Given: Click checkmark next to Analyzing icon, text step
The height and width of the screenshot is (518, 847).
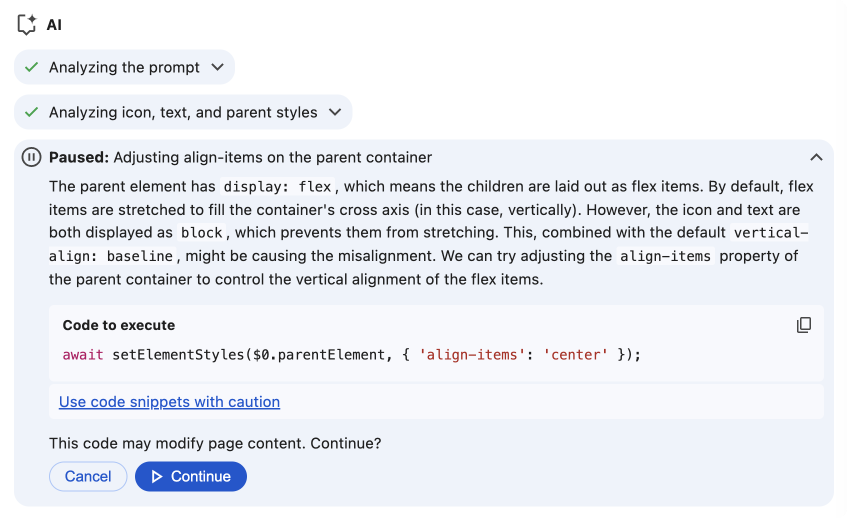Looking at the screenshot, I should tap(31, 113).
